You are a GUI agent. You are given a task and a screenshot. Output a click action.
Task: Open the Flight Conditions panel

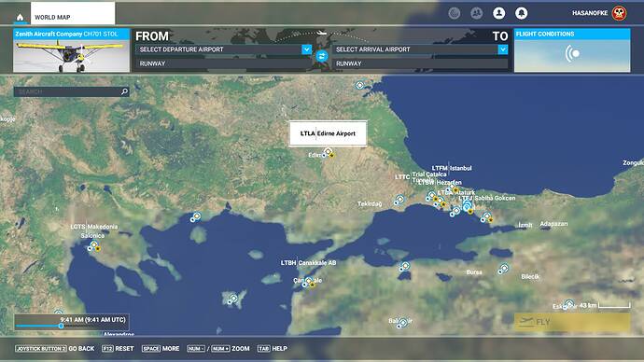(x=572, y=50)
